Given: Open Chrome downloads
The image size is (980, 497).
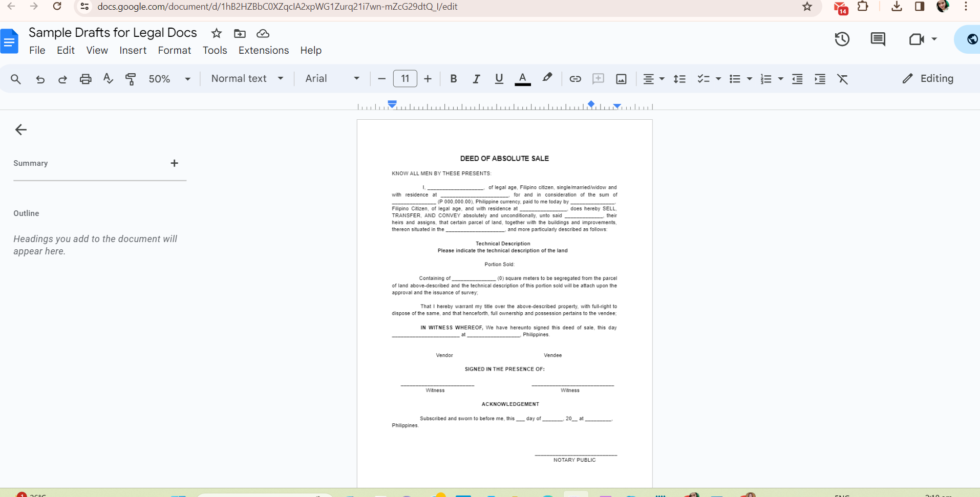Looking at the screenshot, I should point(897,7).
